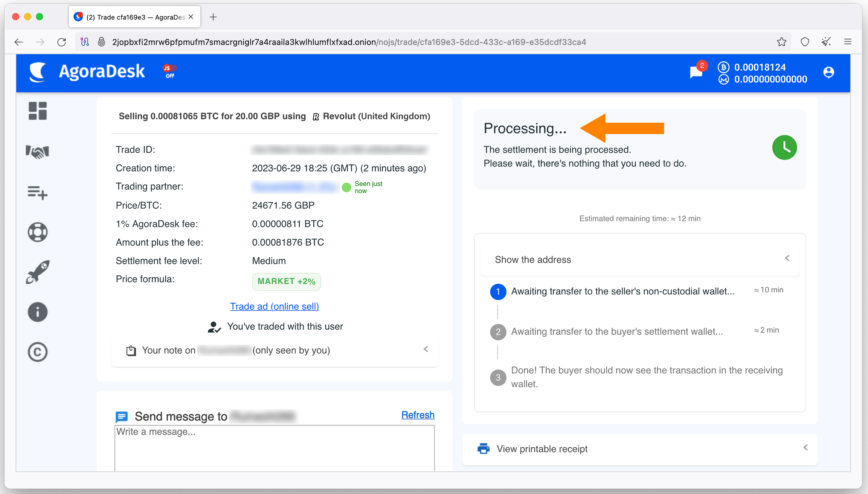Click step 3 circle Done step
The height and width of the screenshot is (494, 868).
pos(498,377)
